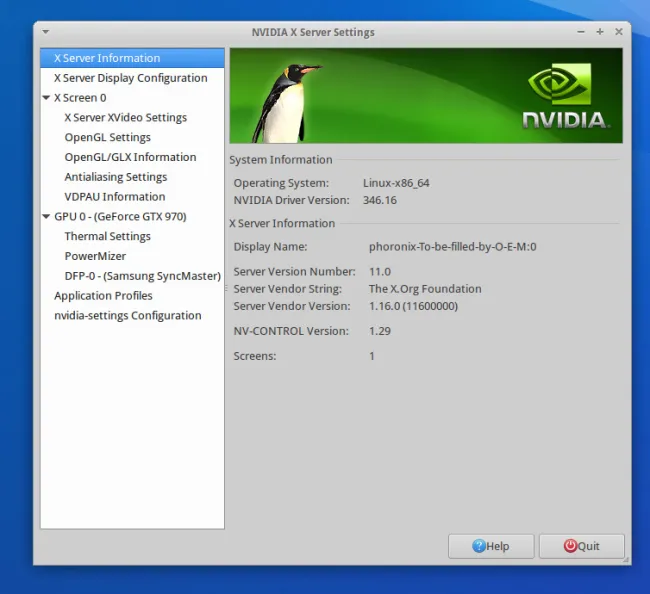This screenshot has height=594, width=650.
Task: Select PowerMizer in the sidebar
Action: coord(95,256)
